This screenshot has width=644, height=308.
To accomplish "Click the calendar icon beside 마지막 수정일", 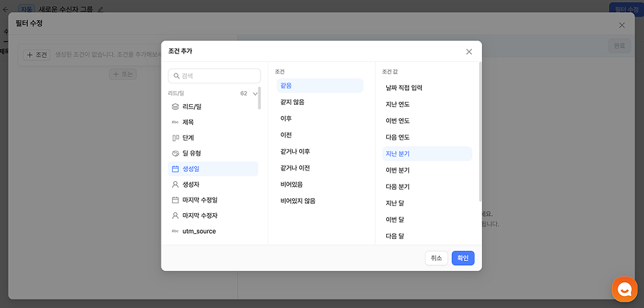I will (176, 200).
